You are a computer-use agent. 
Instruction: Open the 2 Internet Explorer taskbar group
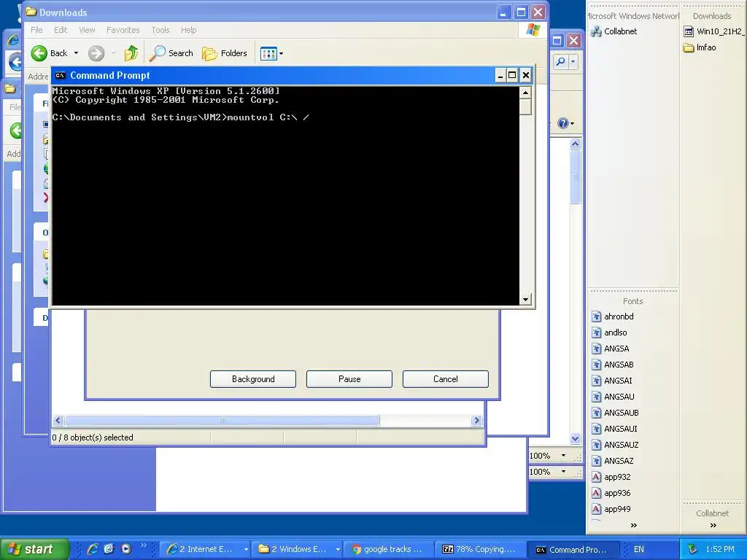(206, 549)
